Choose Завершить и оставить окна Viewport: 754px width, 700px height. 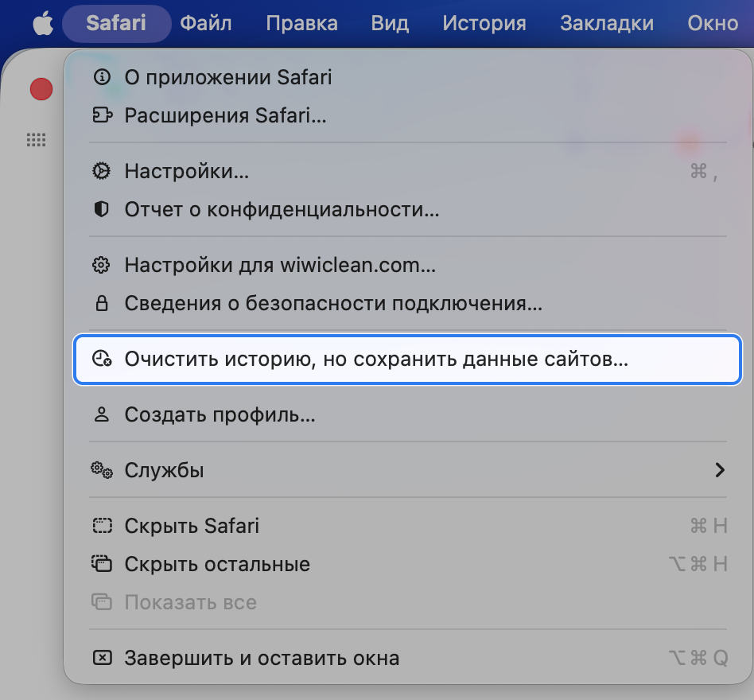pyautogui.click(x=408, y=658)
